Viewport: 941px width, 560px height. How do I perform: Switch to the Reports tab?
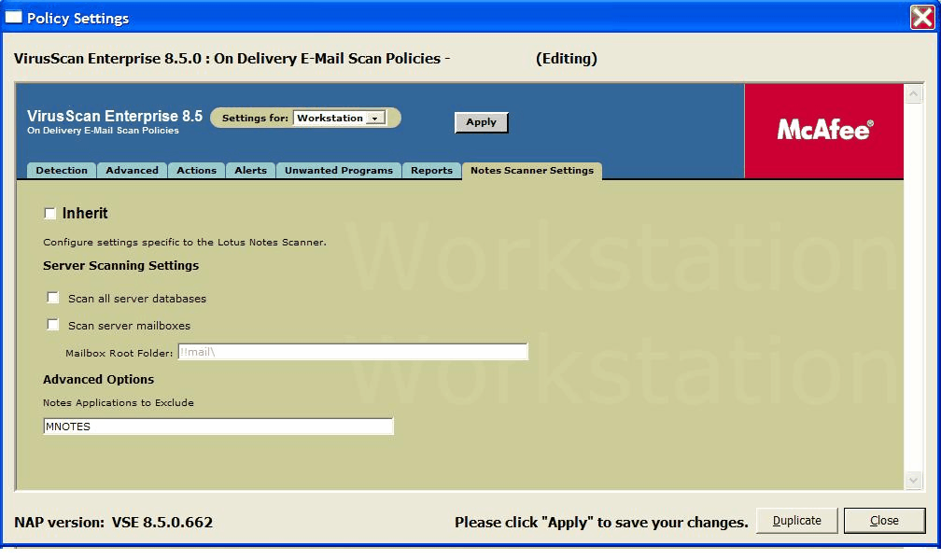point(431,170)
